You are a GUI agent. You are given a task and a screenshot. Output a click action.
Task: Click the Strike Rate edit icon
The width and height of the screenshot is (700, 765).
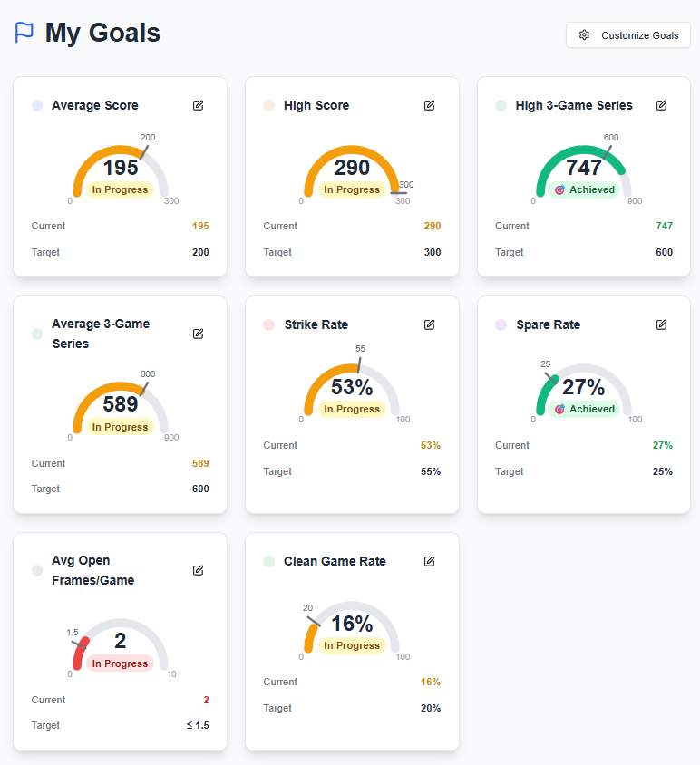(x=430, y=324)
